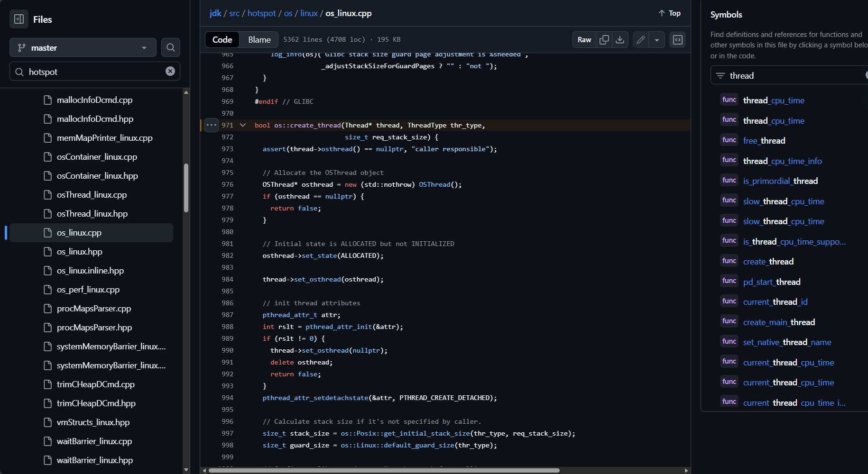
Task: Click func badge beside create_thread
Action: point(729,261)
